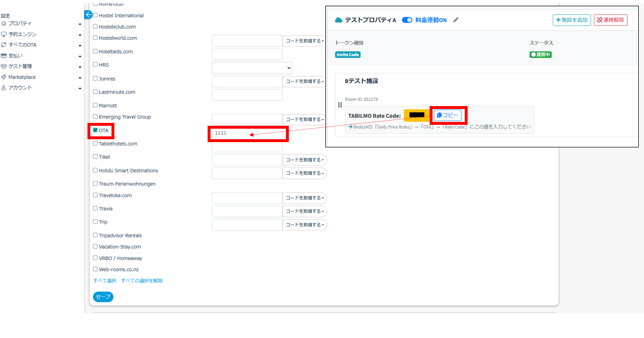
Task: Enable the Traveloka.com checkbox
Action: pyautogui.click(x=95, y=195)
